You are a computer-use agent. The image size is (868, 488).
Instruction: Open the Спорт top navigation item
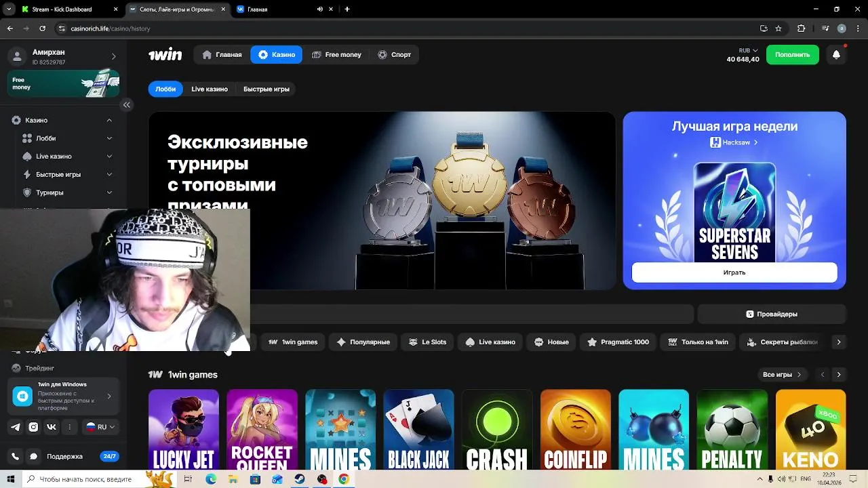pos(394,55)
